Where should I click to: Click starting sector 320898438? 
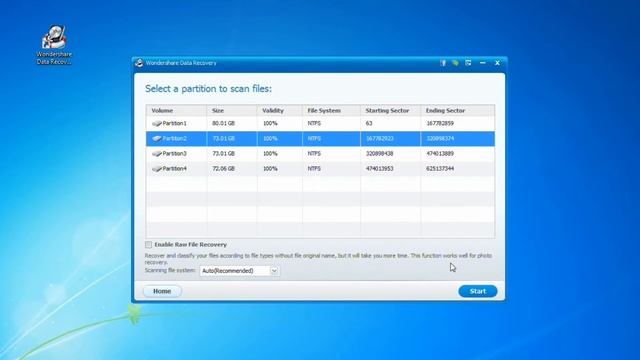click(380, 153)
